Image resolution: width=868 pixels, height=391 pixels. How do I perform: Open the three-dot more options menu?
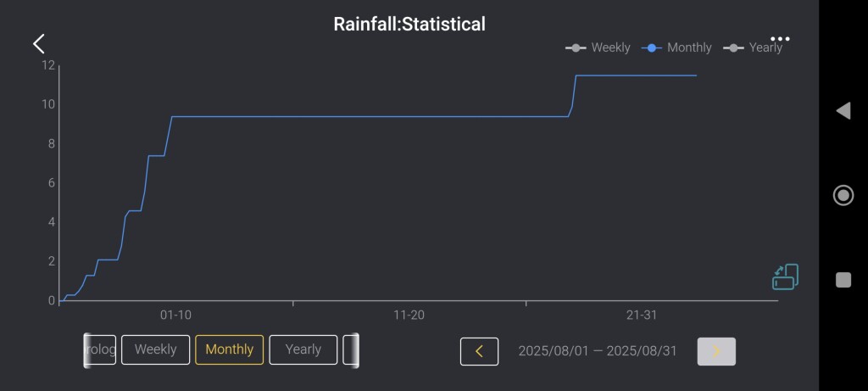point(780,39)
